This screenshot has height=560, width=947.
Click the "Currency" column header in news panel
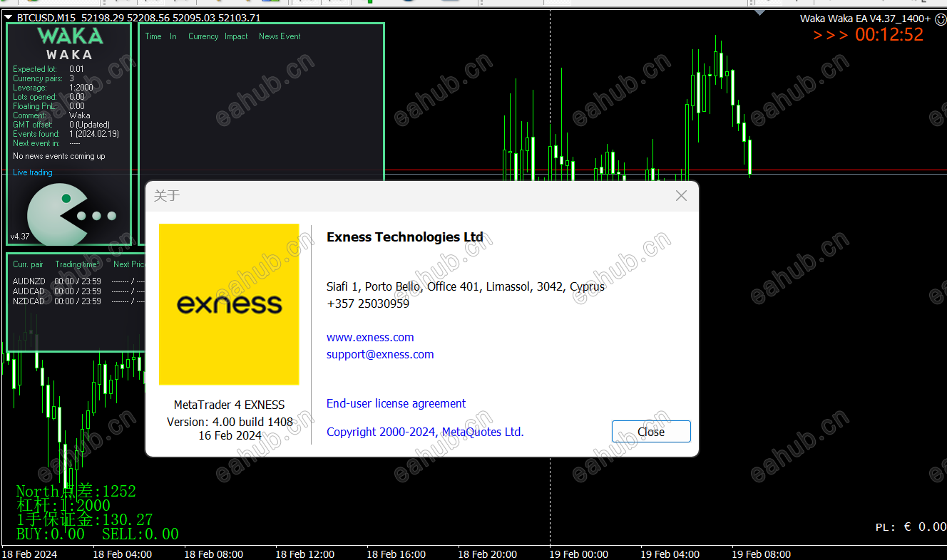pos(203,36)
